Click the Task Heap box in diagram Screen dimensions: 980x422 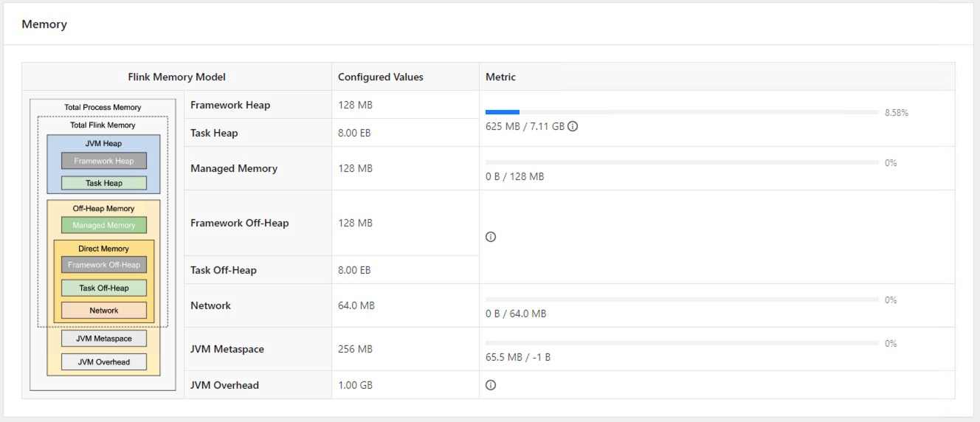click(104, 183)
